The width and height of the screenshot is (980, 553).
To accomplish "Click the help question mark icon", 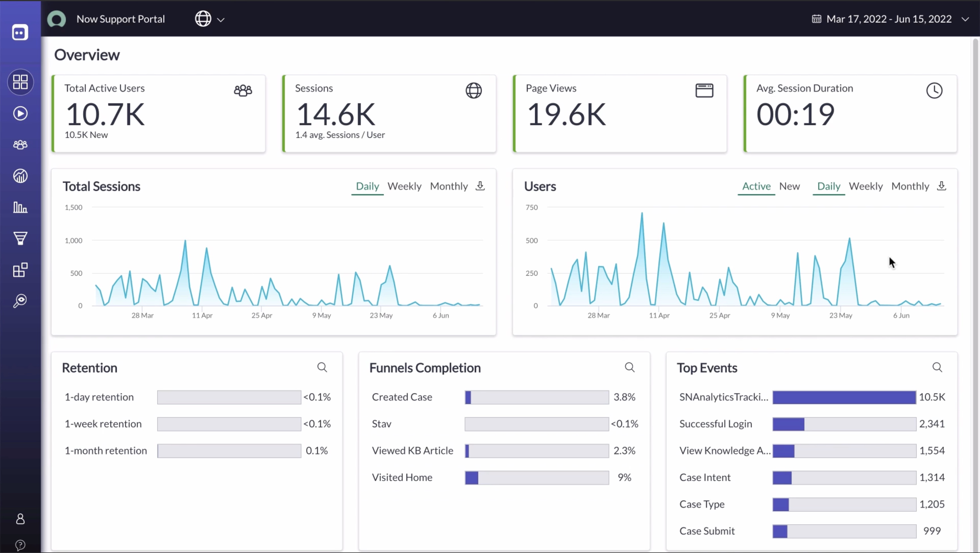I will (x=20, y=544).
